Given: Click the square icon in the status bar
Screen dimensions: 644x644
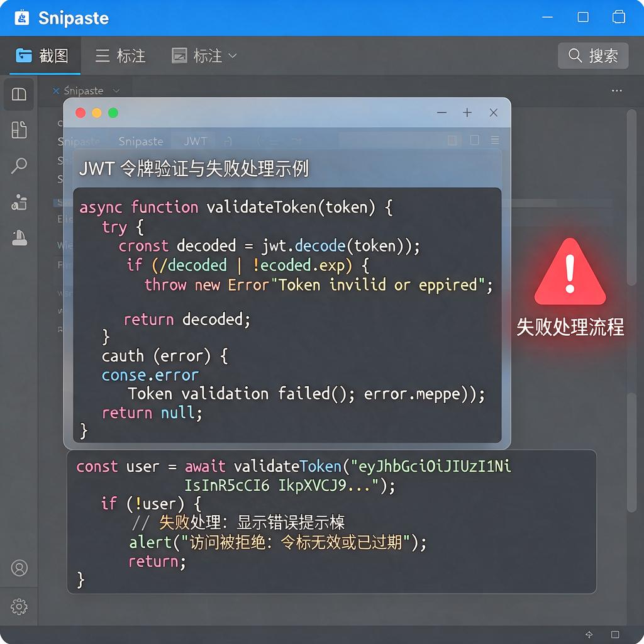Looking at the screenshot, I should click(615, 635).
